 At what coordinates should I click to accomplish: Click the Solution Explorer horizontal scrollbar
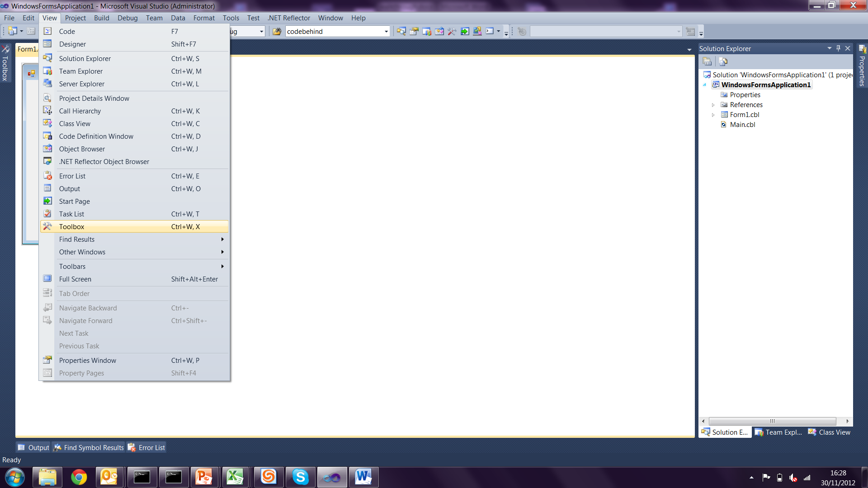point(772,421)
